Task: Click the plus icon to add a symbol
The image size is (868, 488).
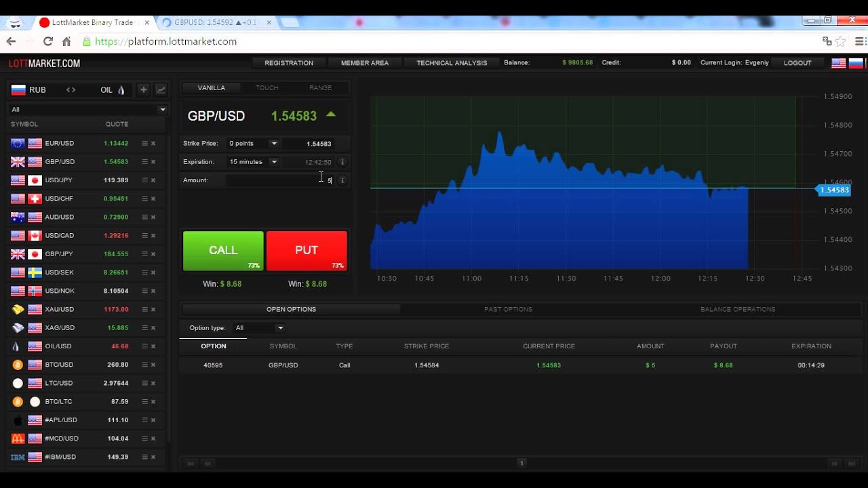Action: 143,89
